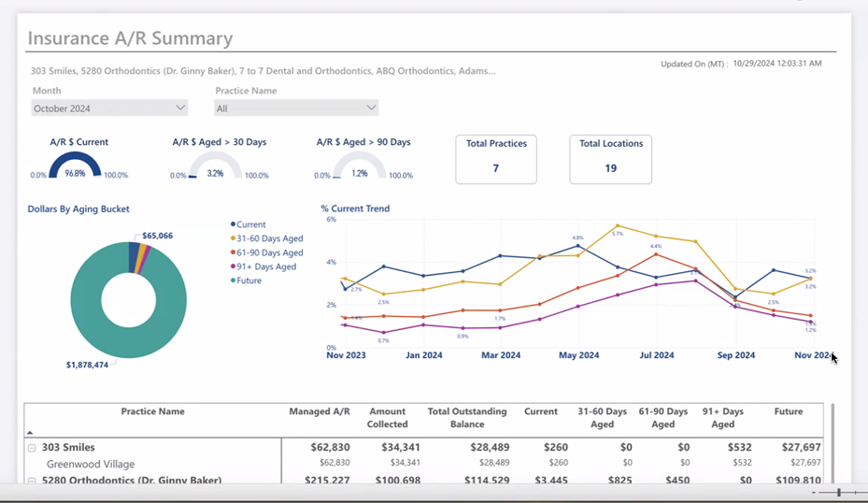Click the table's vertical scrollbar
The width and height of the screenshot is (868, 503).
click(x=832, y=443)
